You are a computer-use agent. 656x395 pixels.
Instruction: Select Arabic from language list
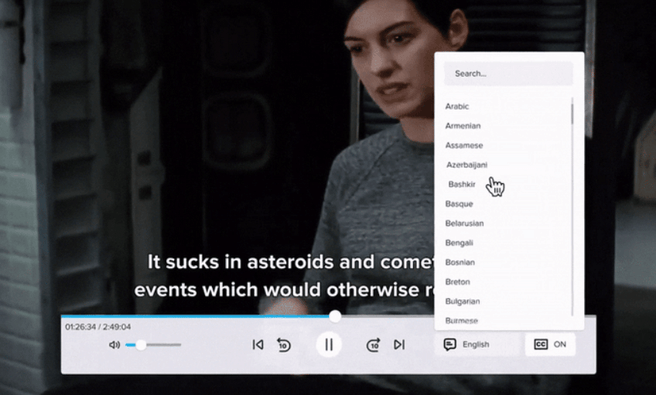click(x=457, y=106)
